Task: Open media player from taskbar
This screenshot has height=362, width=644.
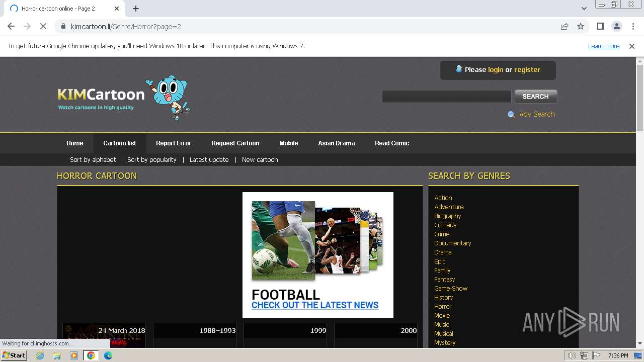Action: (74, 355)
